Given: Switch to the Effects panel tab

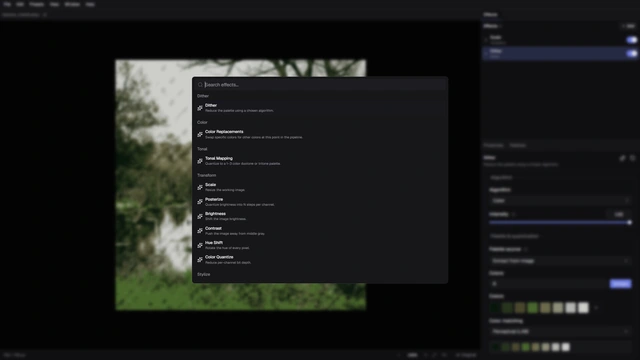Looking at the screenshot, I should click(490, 15).
